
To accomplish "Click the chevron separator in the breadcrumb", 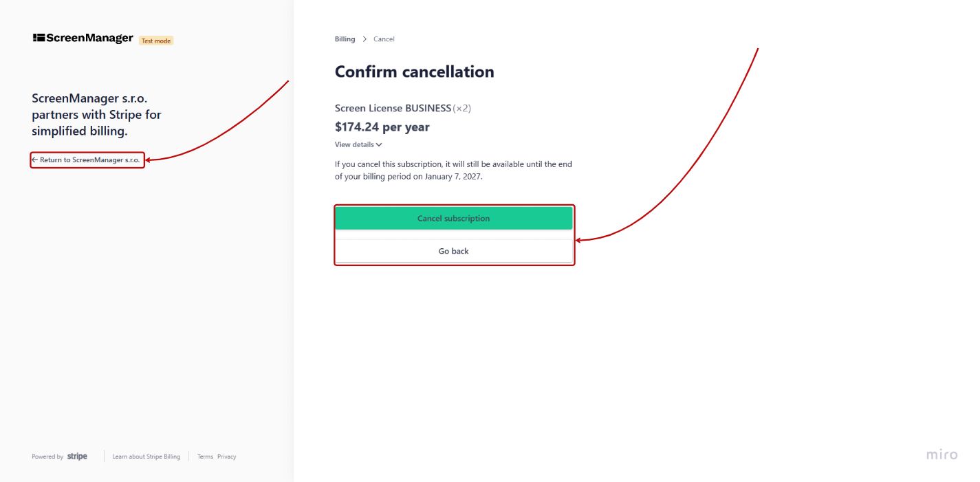I will pos(363,39).
